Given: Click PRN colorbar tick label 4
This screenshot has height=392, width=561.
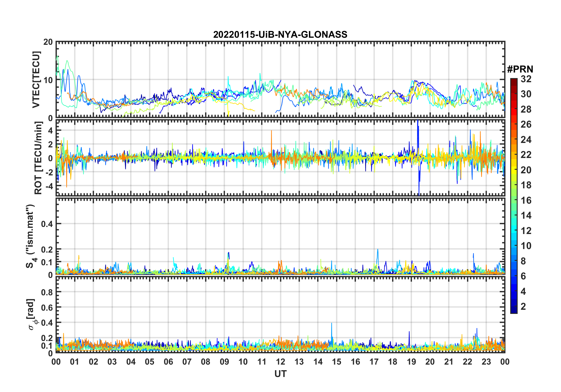Looking at the screenshot, I should [523, 291].
